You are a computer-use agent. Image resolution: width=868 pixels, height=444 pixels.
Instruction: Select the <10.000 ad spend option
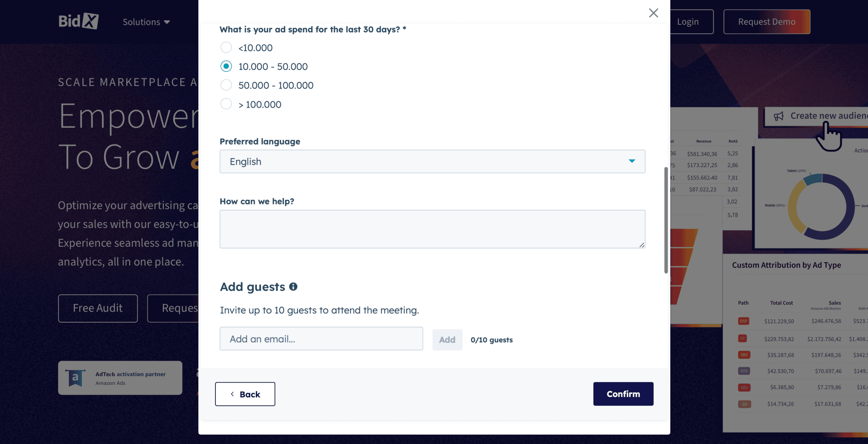pos(226,47)
